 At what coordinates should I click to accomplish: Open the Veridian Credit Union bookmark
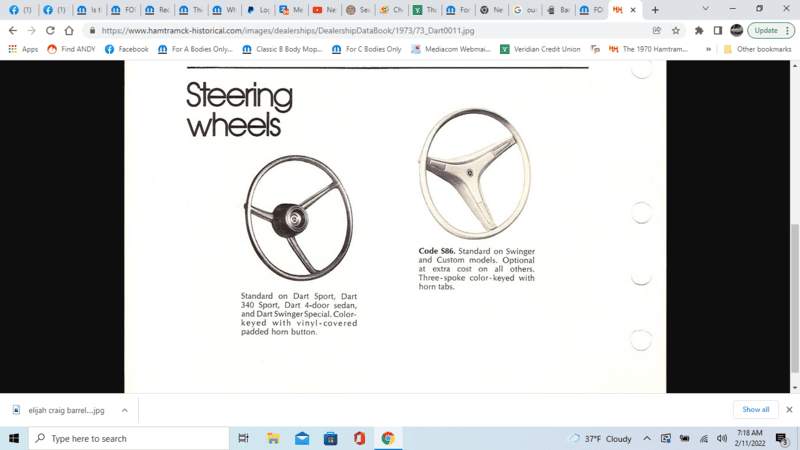[540, 48]
